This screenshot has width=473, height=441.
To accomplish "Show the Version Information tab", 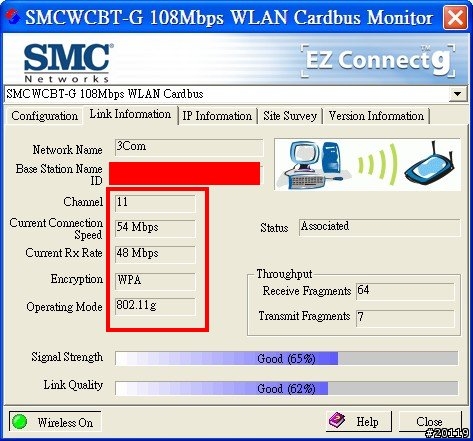I will pyautogui.click(x=376, y=116).
